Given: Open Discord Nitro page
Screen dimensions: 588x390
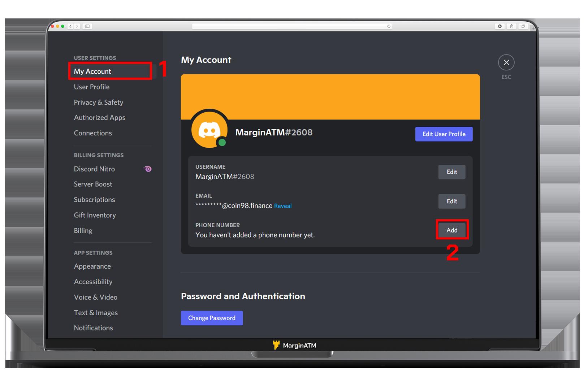Looking at the screenshot, I should tap(94, 169).
